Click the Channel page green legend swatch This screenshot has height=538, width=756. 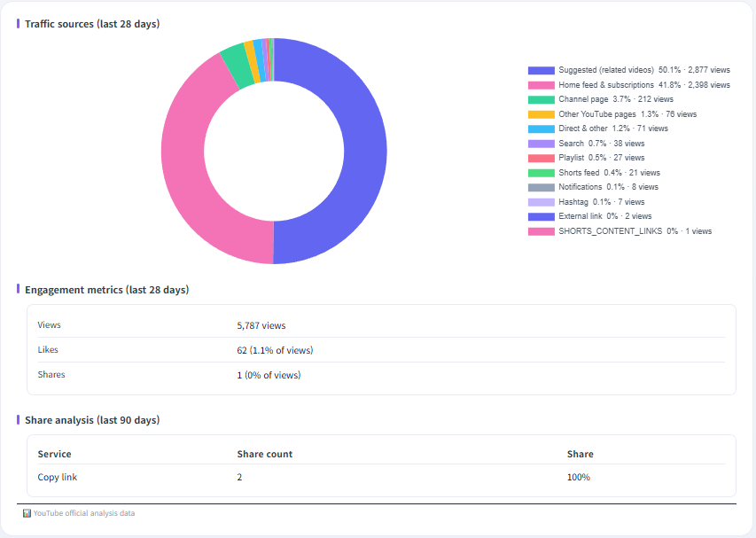point(541,100)
